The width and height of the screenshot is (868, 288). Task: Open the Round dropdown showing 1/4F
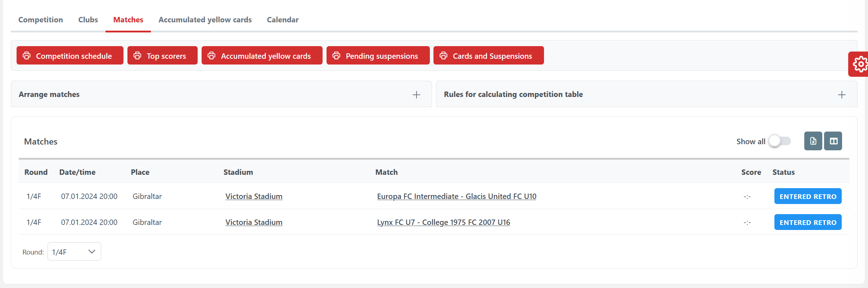(74, 252)
